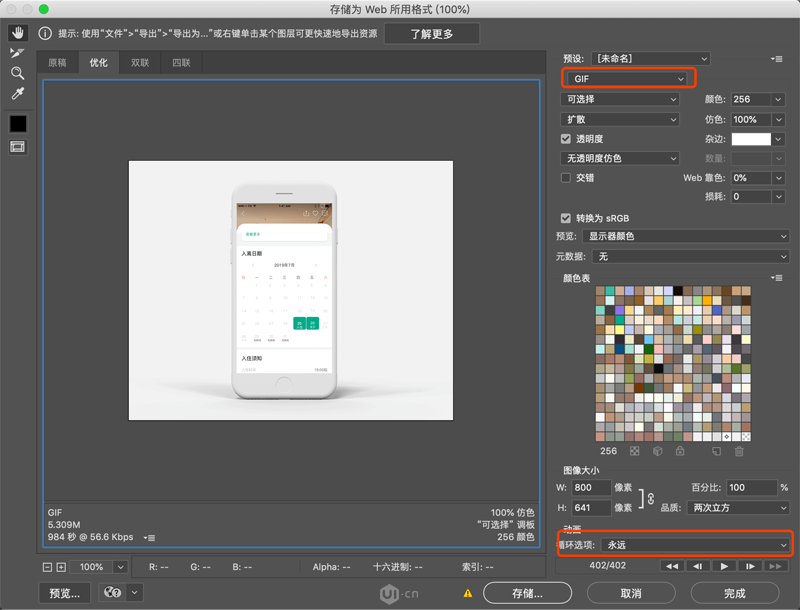Click the 了解更多 button
Image resolution: width=800 pixels, height=610 pixels.
[432, 34]
